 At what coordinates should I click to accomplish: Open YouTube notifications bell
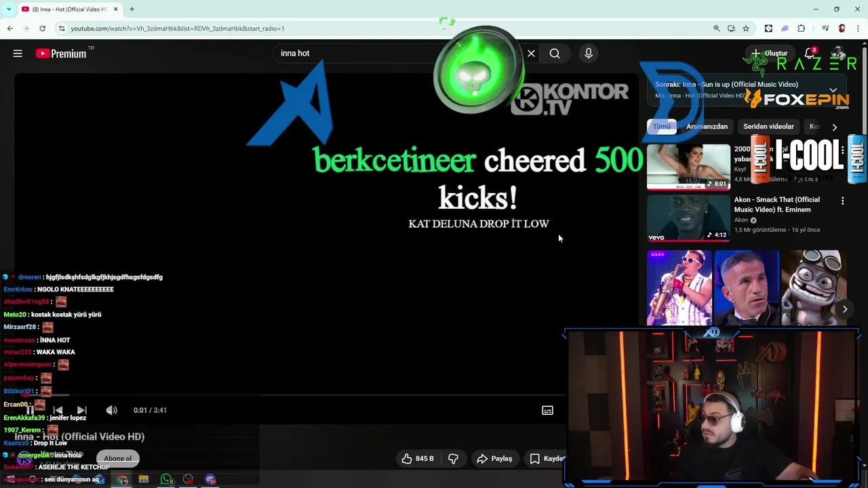(x=810, y=54)
